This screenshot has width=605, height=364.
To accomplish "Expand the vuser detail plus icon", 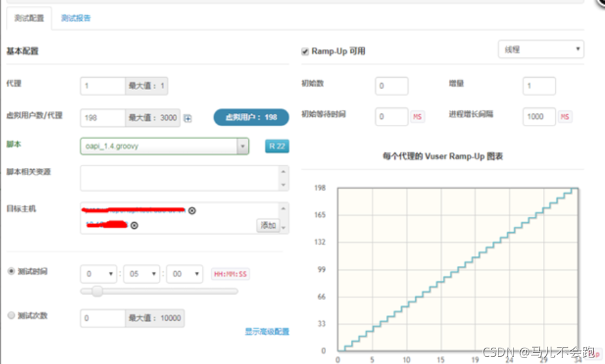I will [x=188, y=118].
